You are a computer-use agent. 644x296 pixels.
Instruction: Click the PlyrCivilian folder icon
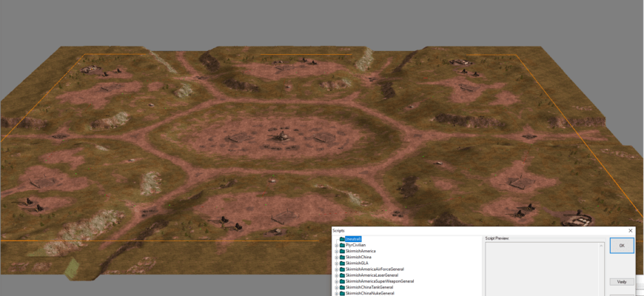click(x=342, y=245)
